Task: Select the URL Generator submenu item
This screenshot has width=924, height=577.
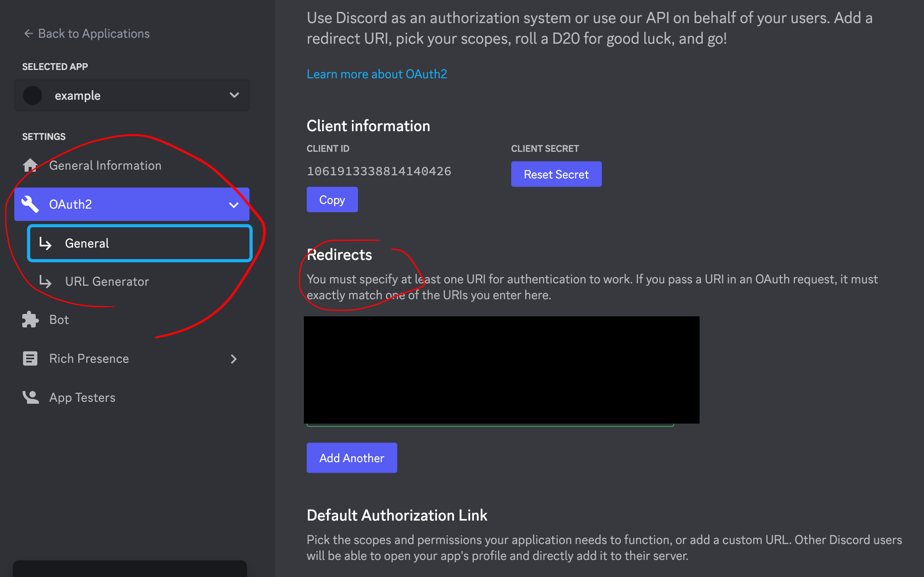Action: coord(107,281)
